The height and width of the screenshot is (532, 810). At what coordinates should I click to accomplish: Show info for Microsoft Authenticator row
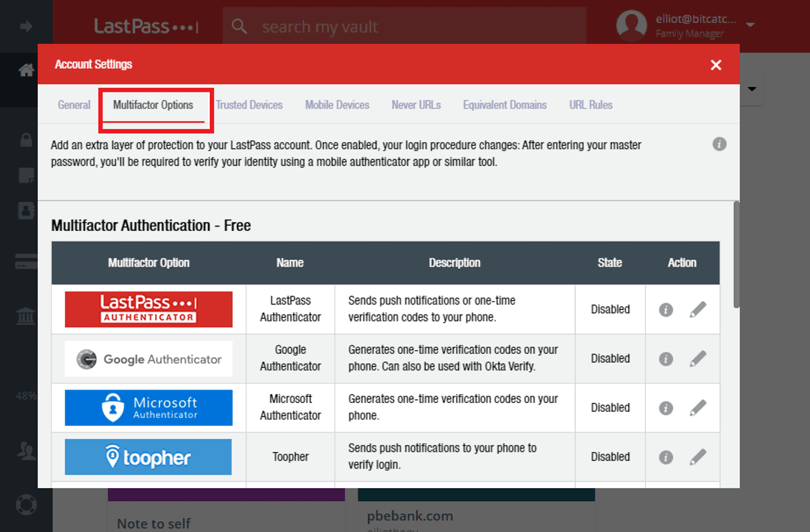tap(666, 408)
